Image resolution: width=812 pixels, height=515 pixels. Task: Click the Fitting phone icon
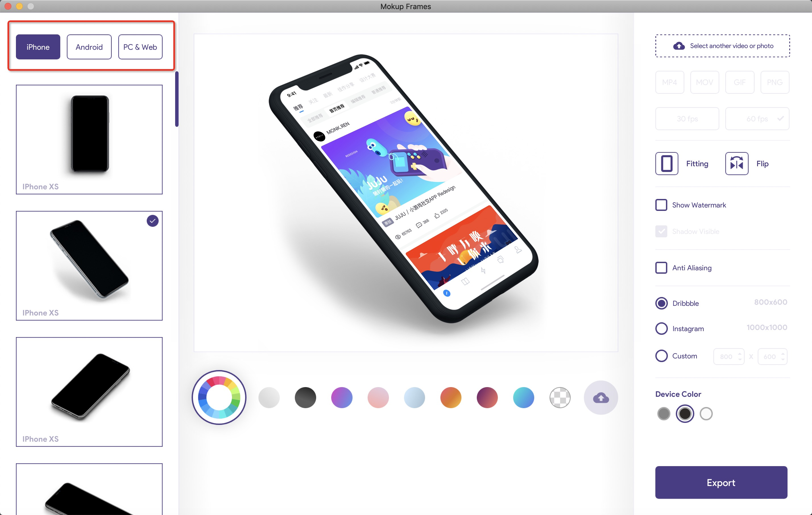(x=667, y=163)
